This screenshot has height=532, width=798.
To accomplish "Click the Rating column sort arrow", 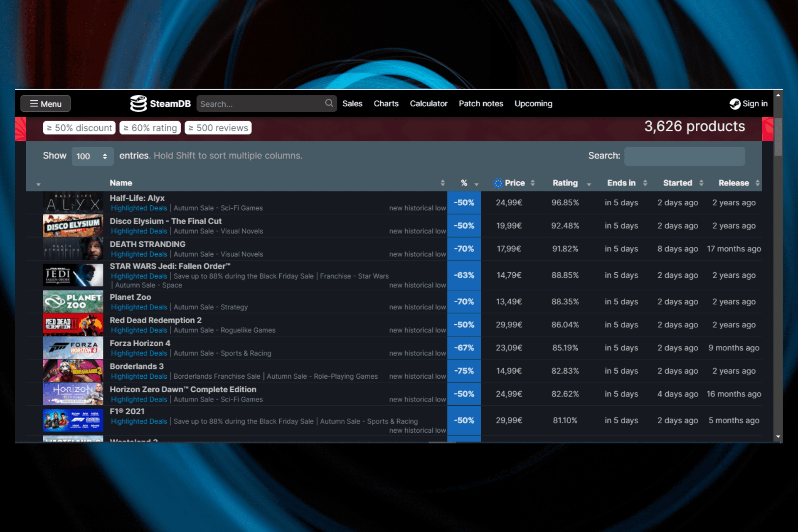I will [x=589, y=184].
